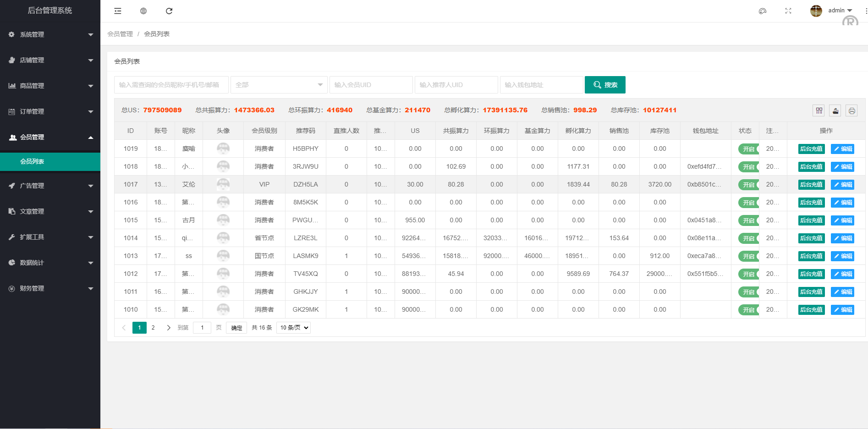Click the 搜索 search button
This screenshot has width=868, height=429.
(605, 84)
